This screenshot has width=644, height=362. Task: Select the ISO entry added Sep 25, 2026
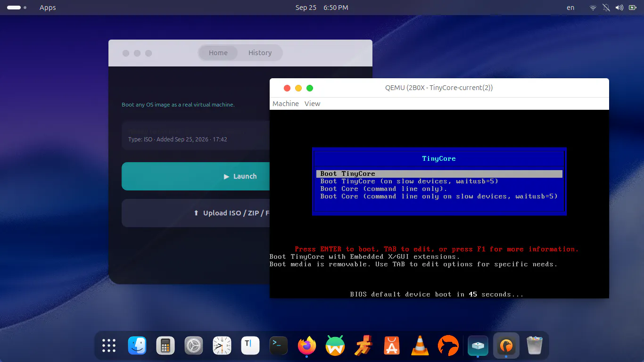point(240,135)
